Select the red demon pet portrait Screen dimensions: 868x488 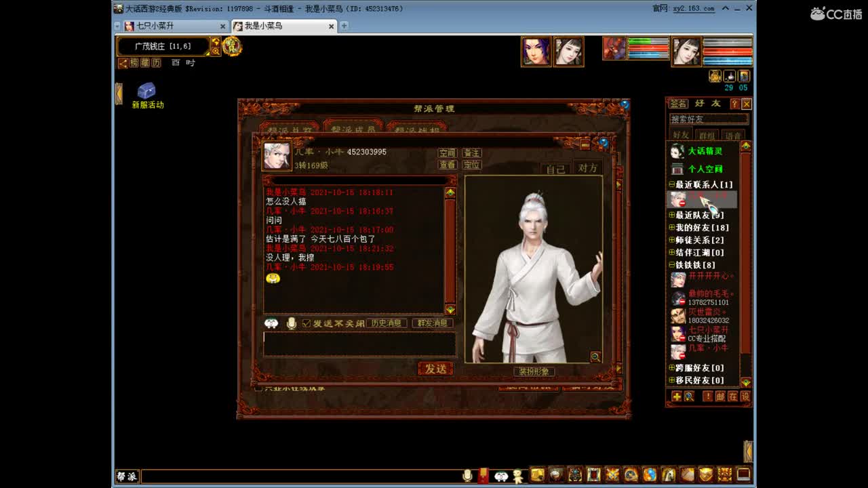pos(614,48)
